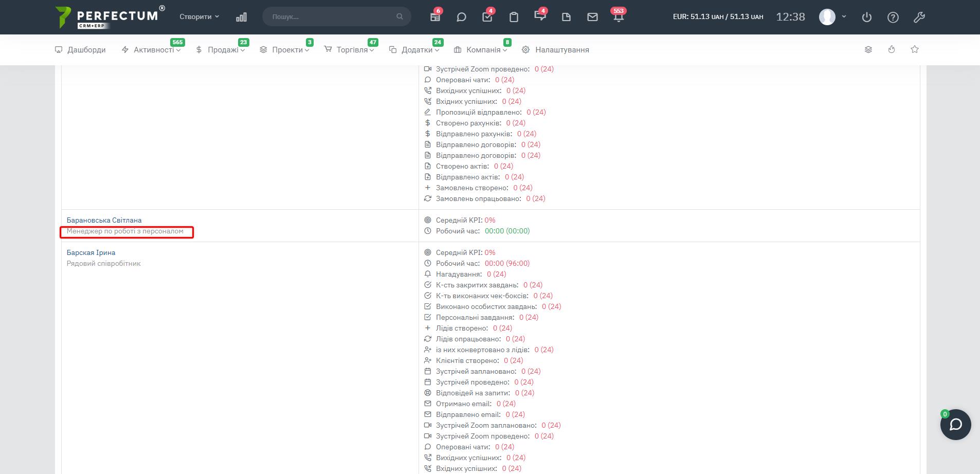Open the Дашборди menu item
Viewport: 980px width, 474px height.
(80, 50)
